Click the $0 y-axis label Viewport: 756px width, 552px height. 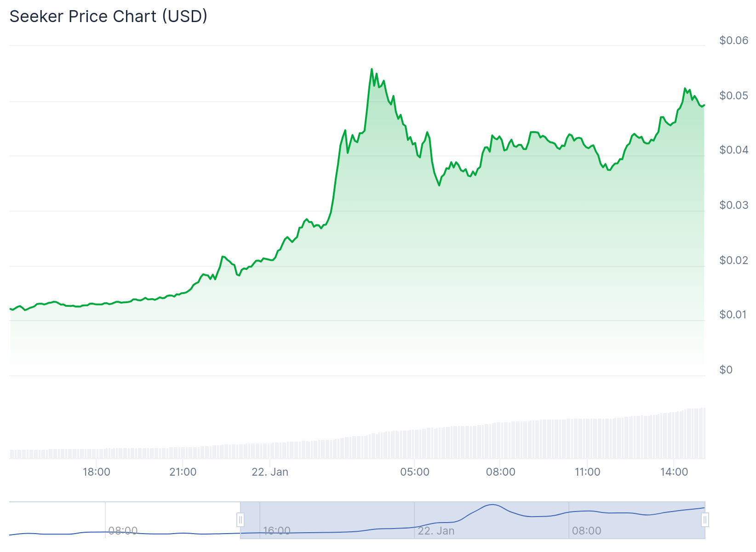click(726, 370)
